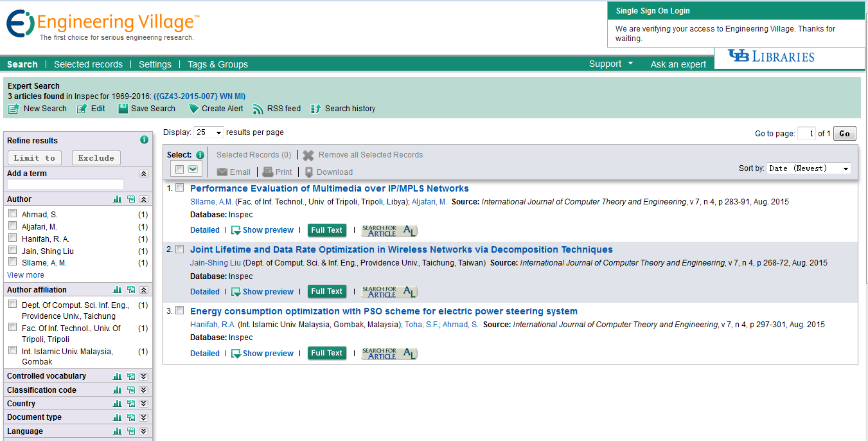
Task: Show preview for the PSO scheme record
Action: tap(262, 354)
